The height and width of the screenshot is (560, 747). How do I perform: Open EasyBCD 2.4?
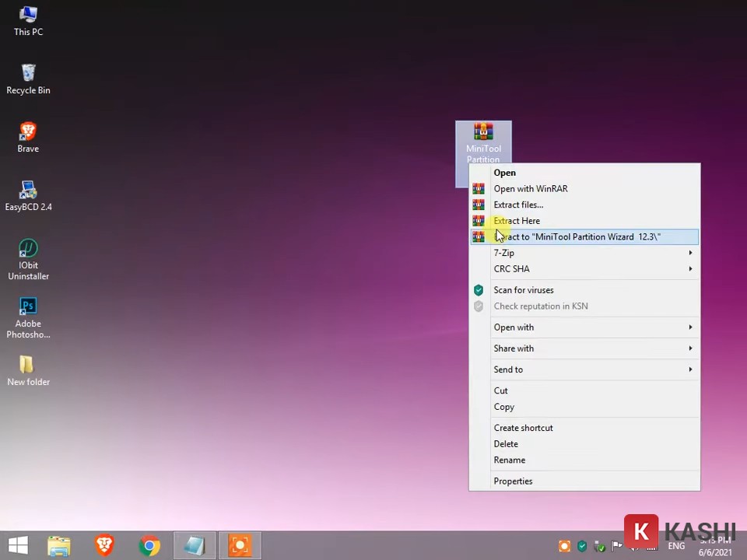[28, 194]
